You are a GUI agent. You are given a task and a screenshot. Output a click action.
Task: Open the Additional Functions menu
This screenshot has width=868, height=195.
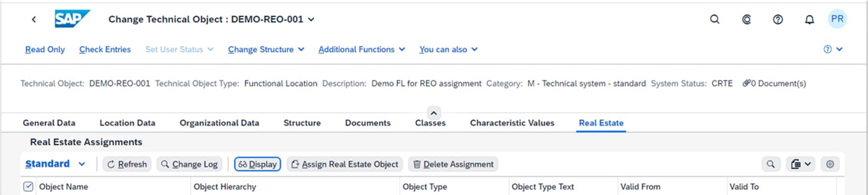click(x=362, y=50)
